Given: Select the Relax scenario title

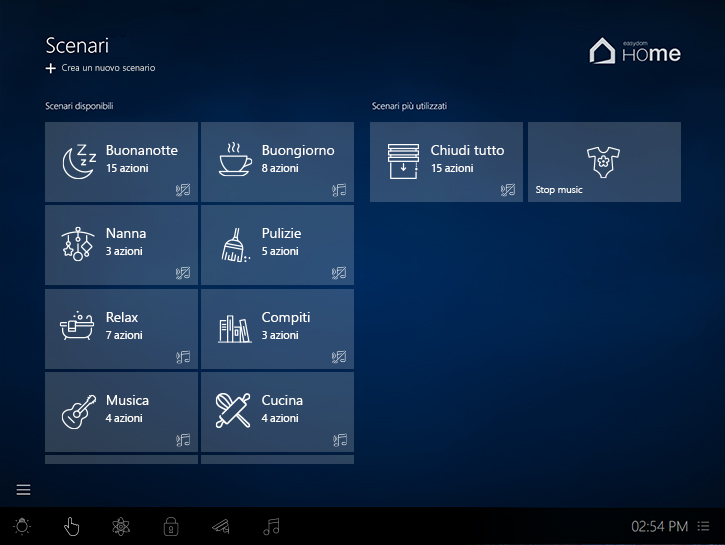Looking at the screenshot, I should (122, 317).
